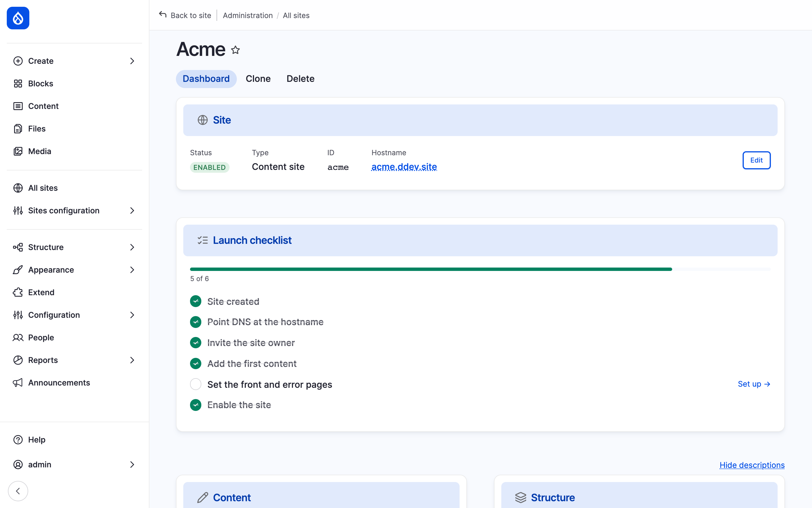
Task: Open Administration breadcrumb link
Action: click(248, 16)
